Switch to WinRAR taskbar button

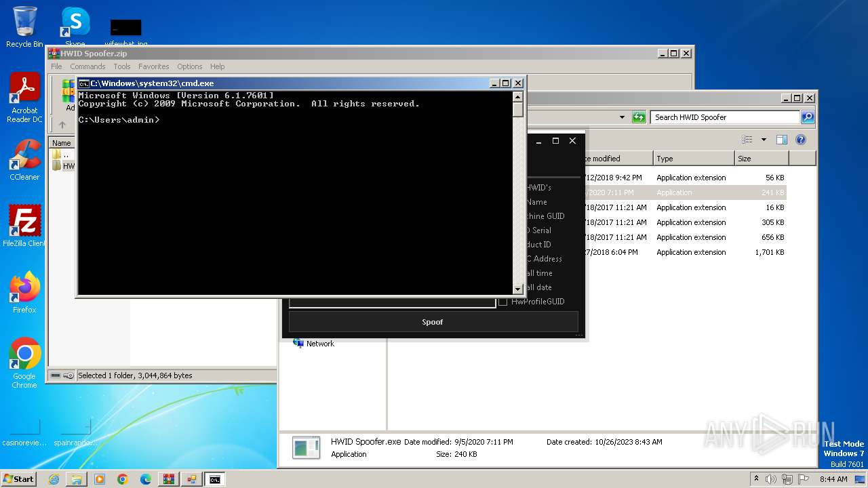point(169,479)
